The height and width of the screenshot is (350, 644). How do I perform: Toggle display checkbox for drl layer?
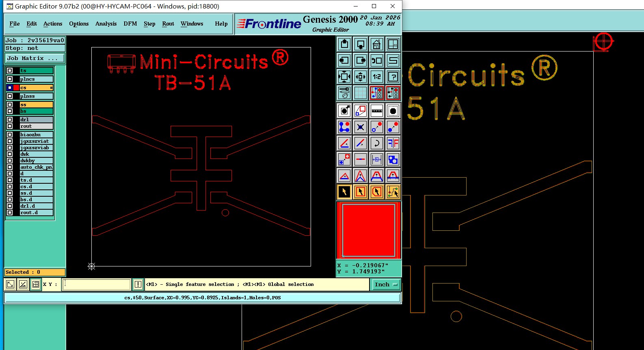pyautogui.click(x=10, y=120)
